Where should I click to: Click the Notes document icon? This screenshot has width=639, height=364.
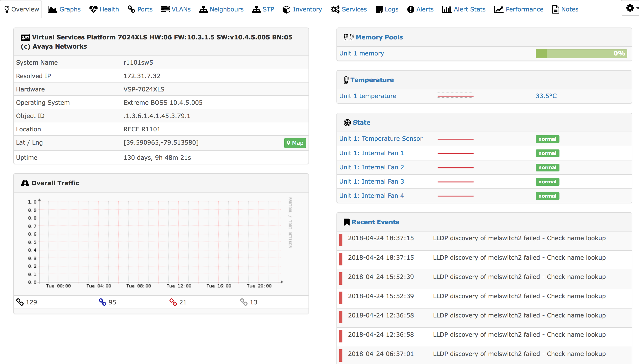[555, 9]
